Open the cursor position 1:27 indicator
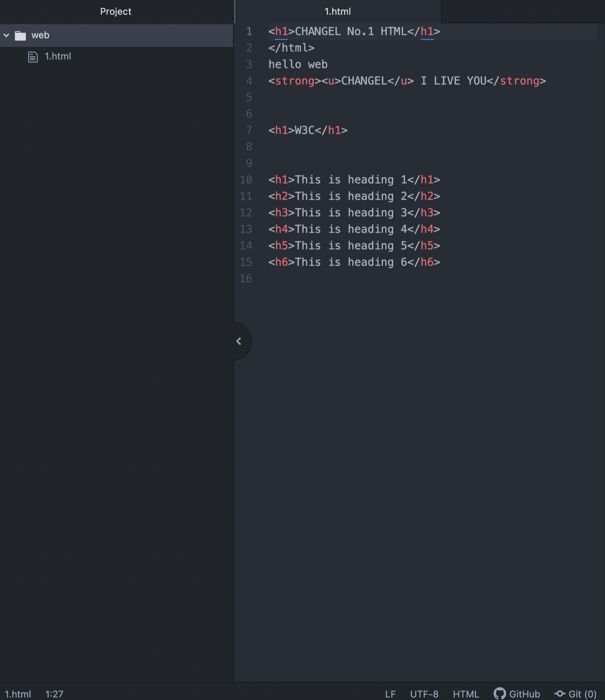 tap(54, 694)
